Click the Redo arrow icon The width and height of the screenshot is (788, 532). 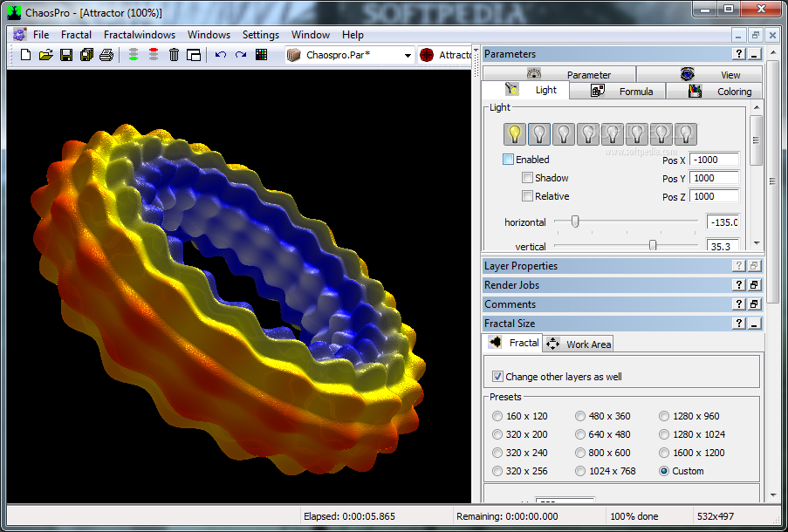click(240, 55)
